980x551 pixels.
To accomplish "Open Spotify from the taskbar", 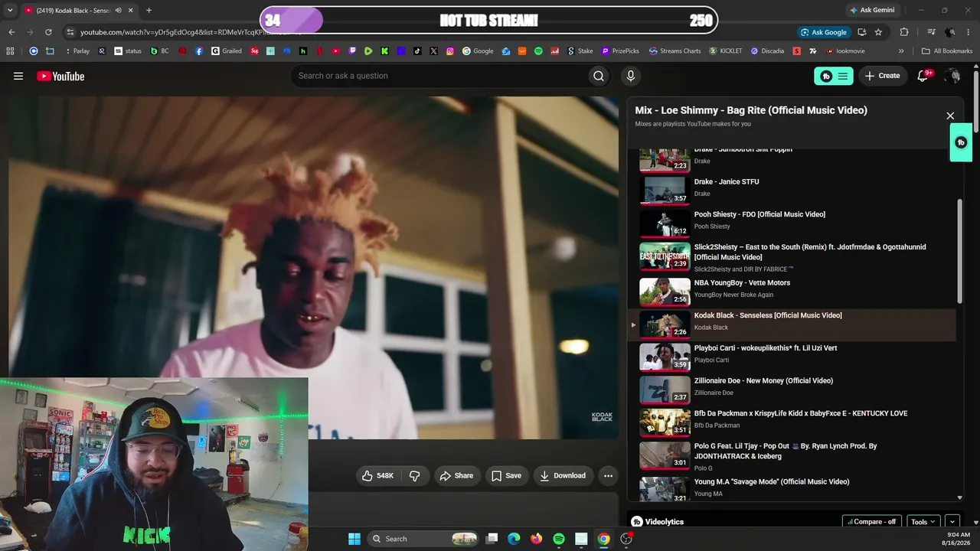I will pyautogui.click(x=559, y=539).
